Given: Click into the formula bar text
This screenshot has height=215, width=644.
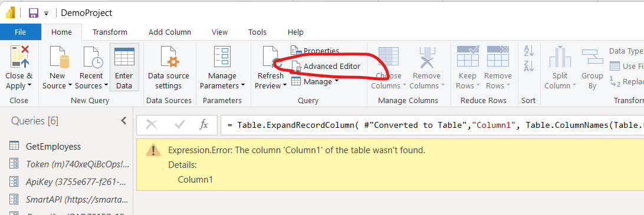Looking at the screenshot, I should [432, 125].
